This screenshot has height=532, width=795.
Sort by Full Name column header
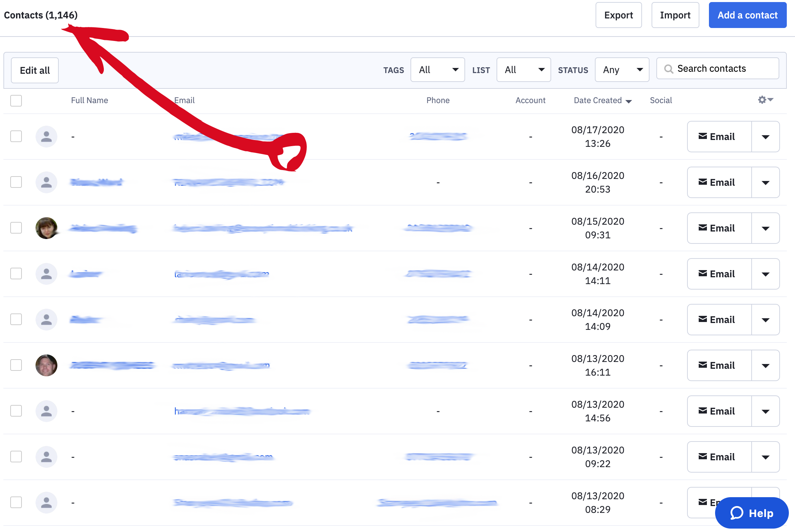(x=89, y=100)
